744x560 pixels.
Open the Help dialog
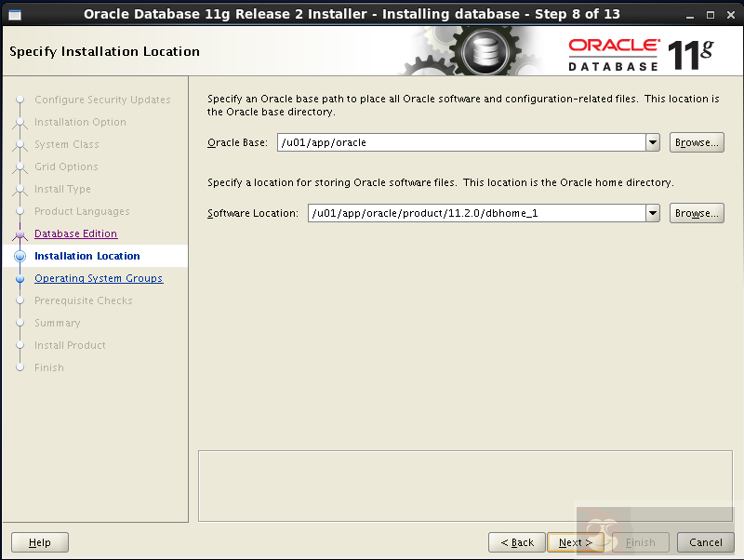coord(39,542)
